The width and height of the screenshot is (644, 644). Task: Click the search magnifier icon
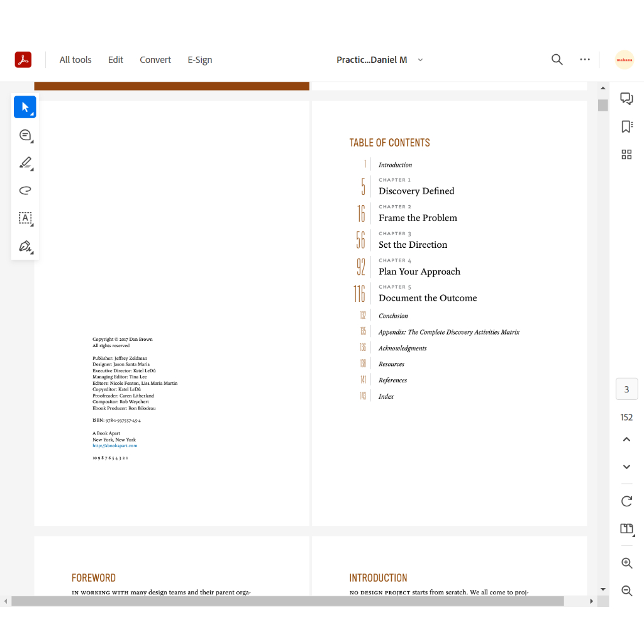[x=557, y=60]
